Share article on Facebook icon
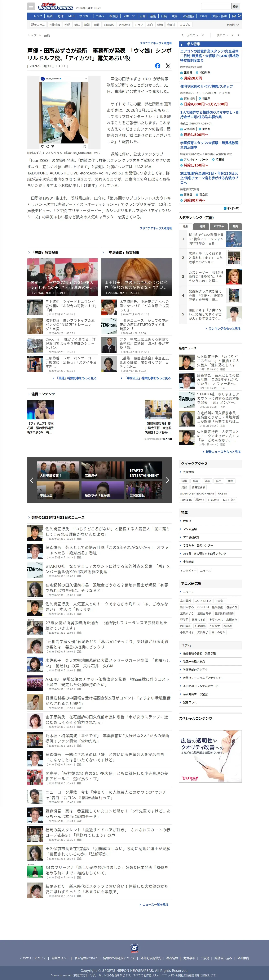The height and width of the screenshot is (980, 269). 158,66
